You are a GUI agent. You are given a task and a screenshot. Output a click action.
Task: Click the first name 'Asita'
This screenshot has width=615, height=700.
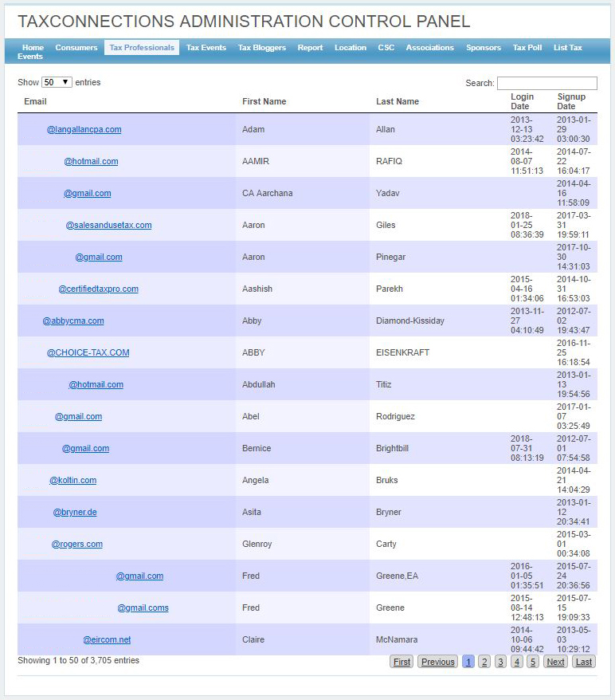(252, 513)
